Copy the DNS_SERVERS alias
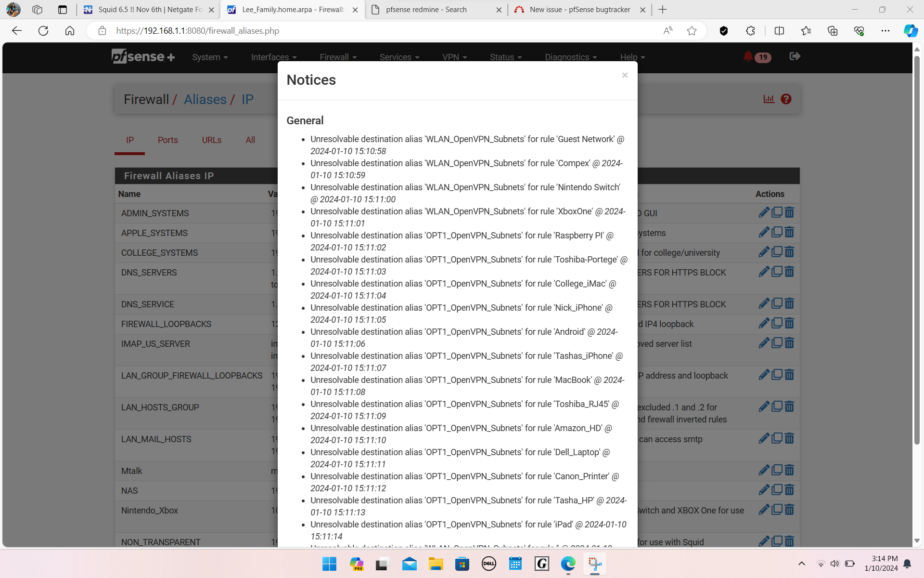Viewport: 924px width, 578px height. coord(777,272)
